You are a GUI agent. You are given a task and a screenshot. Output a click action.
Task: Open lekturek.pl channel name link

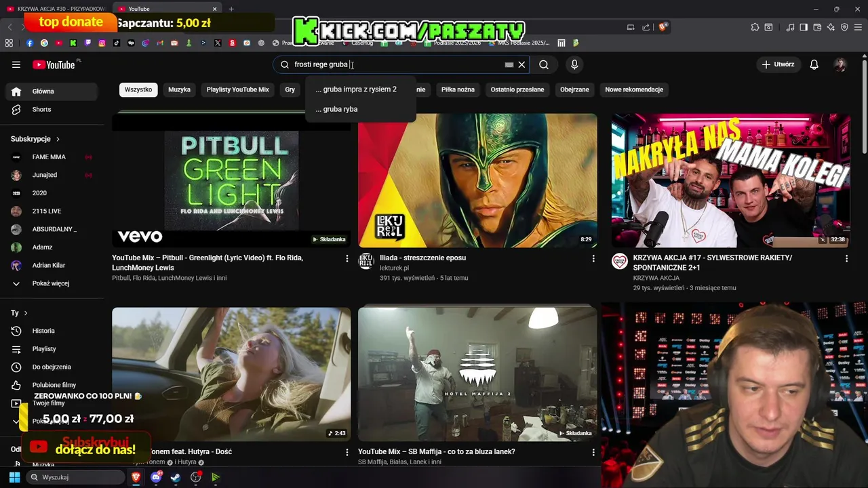394,268
